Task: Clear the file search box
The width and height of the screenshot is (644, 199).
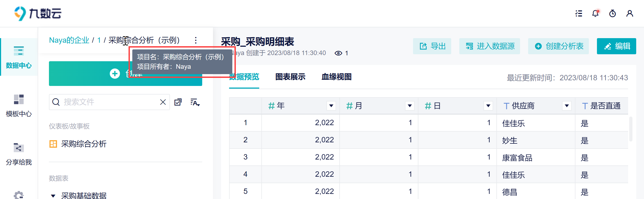Action: tap(163, 102)
